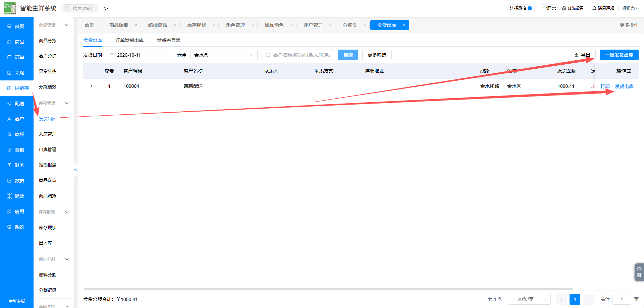
Task: Expand the row for customer 100004
Action: [91, 86]
